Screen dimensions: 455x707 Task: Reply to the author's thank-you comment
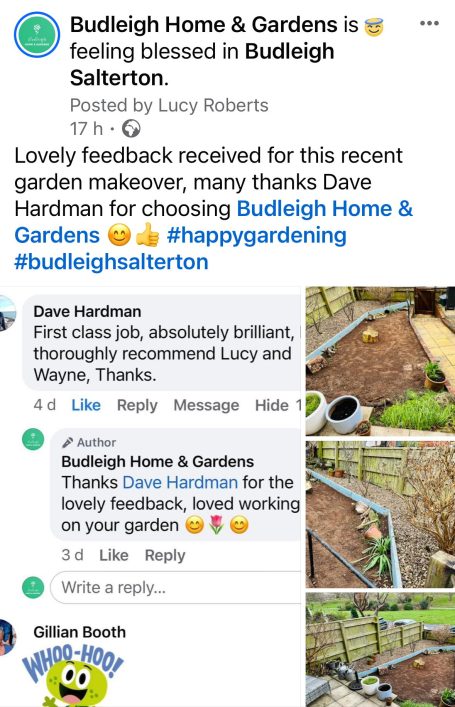coord(165,555)
